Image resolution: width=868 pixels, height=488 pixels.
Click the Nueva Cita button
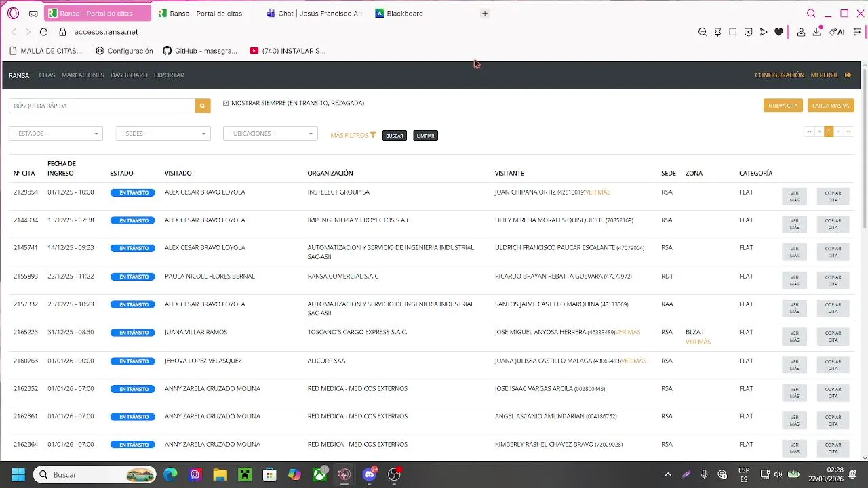(x=783, y=106)
